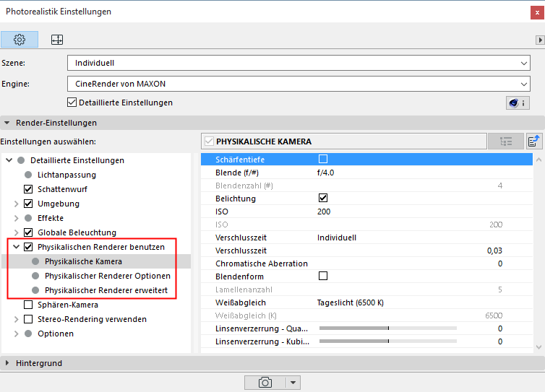
Task: Open the Szene dropdown
Action: click(x=299, y=64)
